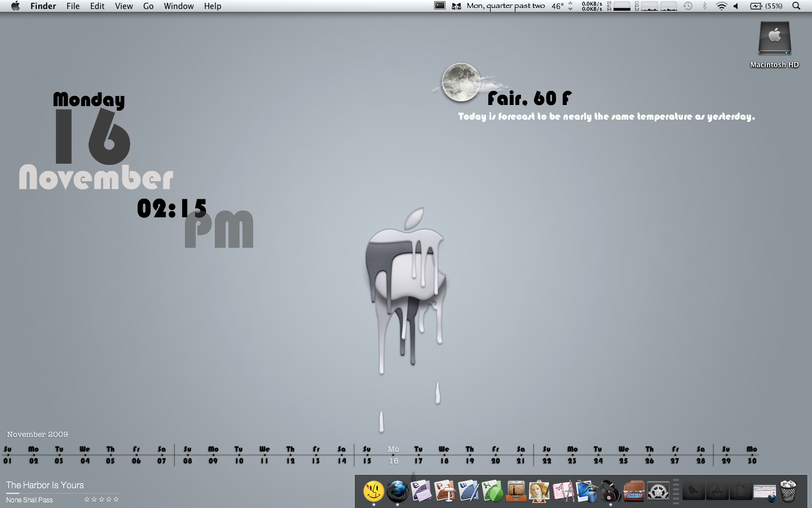Open the first dark folder stack
Screen dimensions: 812x508
tap(694, 491)
